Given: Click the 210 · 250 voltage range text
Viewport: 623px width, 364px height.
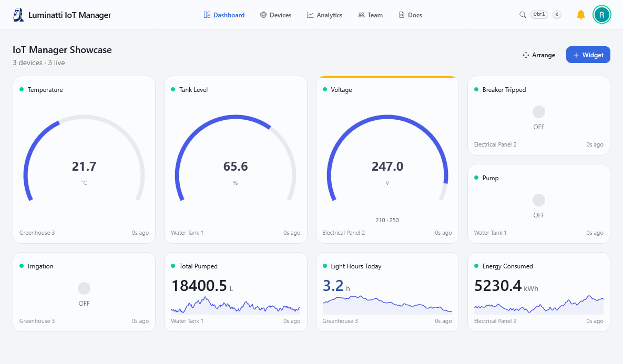Looking at the screenshot, I should (x=387, y=220).
